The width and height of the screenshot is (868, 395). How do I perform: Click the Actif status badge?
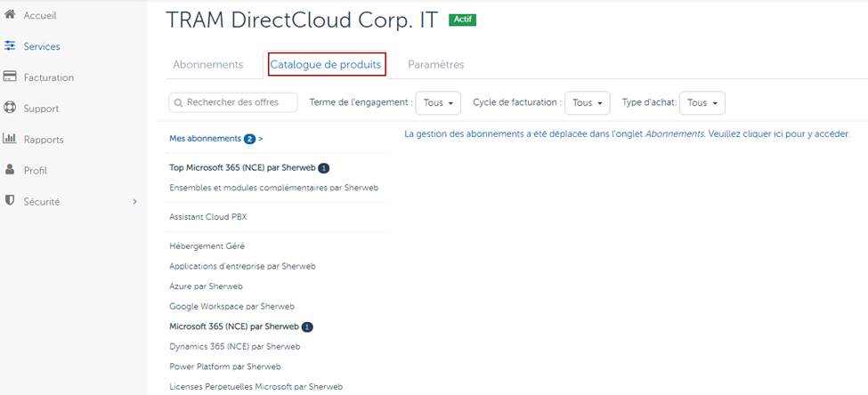tap(462, 20)
